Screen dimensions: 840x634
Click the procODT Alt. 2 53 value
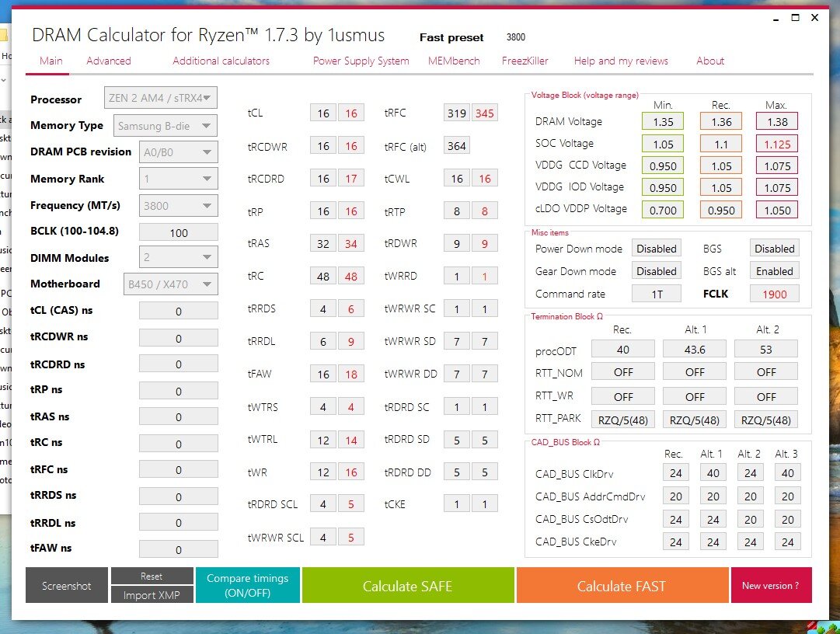click(x=765, y=349)
